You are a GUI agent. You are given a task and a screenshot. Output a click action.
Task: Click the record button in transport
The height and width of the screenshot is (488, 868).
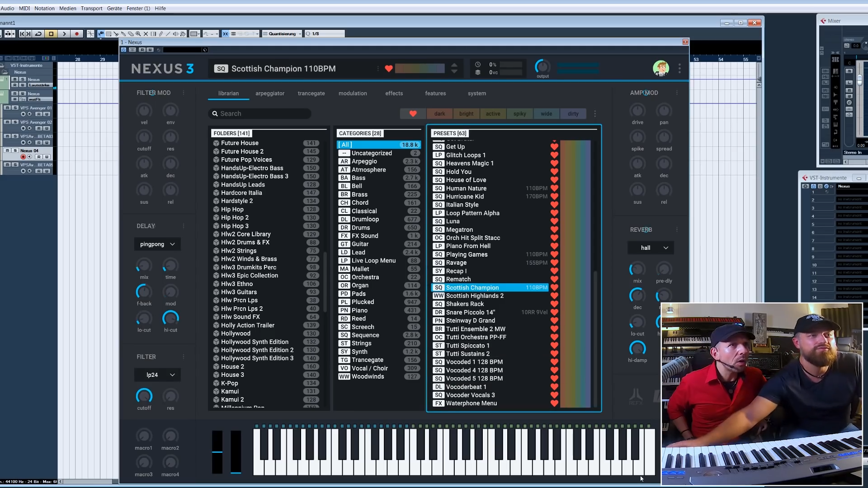77,34
